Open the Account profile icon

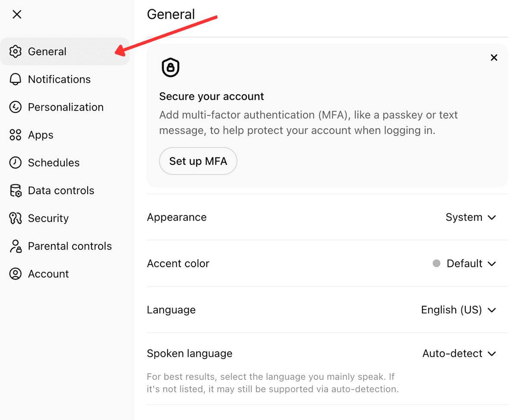[16, 273]
